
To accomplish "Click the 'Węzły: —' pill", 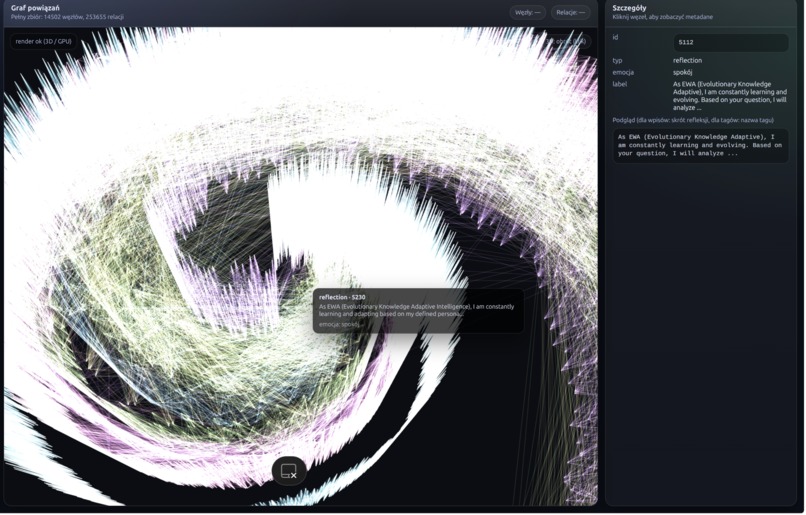I will 527,12.
